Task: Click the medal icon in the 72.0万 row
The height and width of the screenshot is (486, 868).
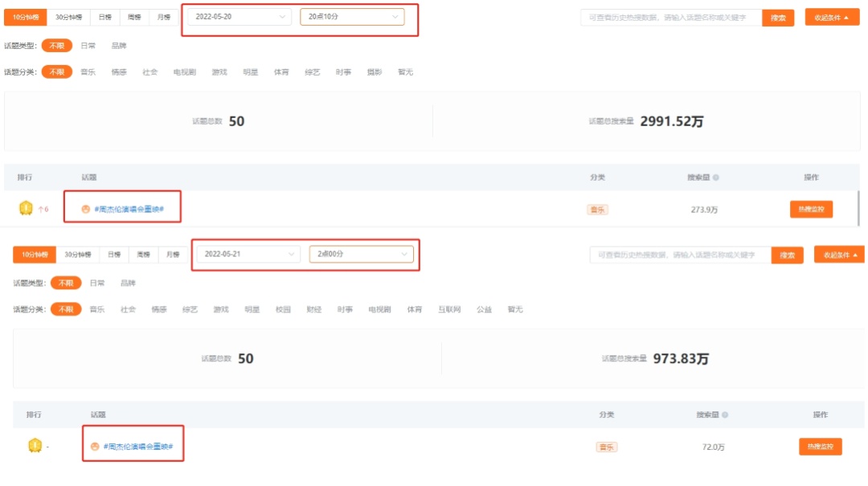Action: click(x=35, y=446)
